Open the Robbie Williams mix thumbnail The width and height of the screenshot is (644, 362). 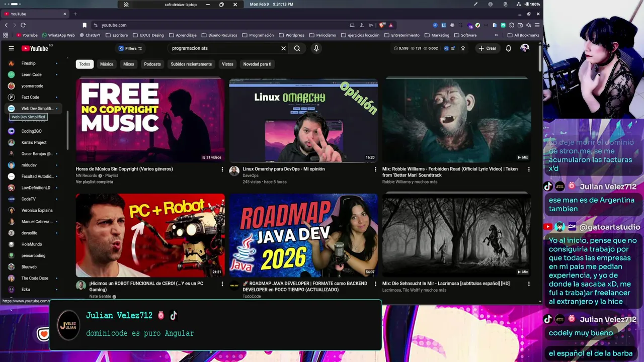[457, 120]
